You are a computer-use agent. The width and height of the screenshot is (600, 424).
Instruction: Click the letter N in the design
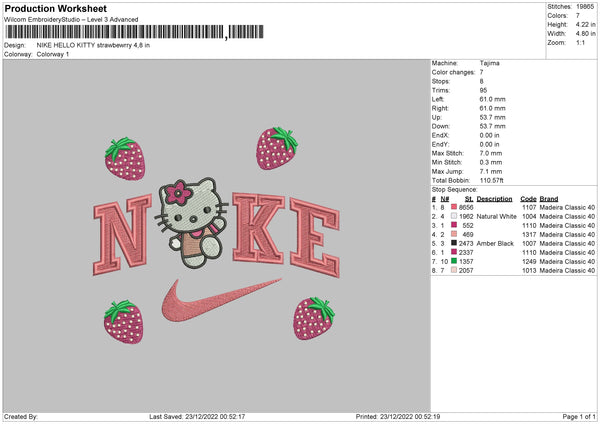[122, 234]
